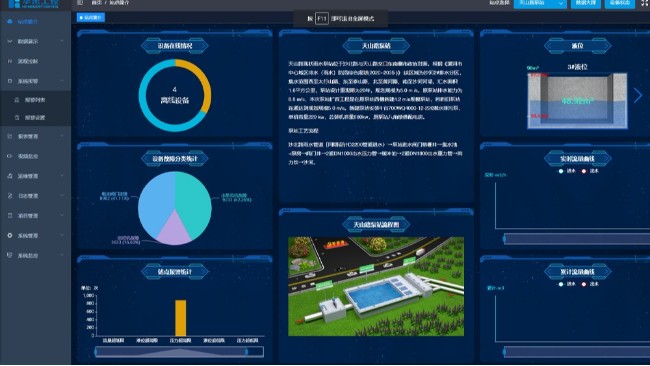Image resolution: width=650 pixels, height=366 pixels.
Task: Toggle 出水 legend in 累计流量曲线 chart
Action: coord(590,284)
